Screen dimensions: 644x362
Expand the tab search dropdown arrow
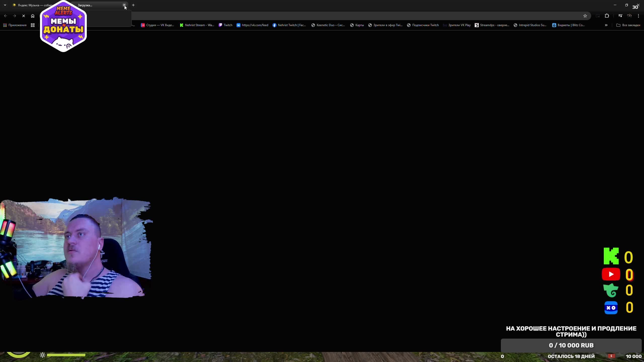[x=5, y=5]
